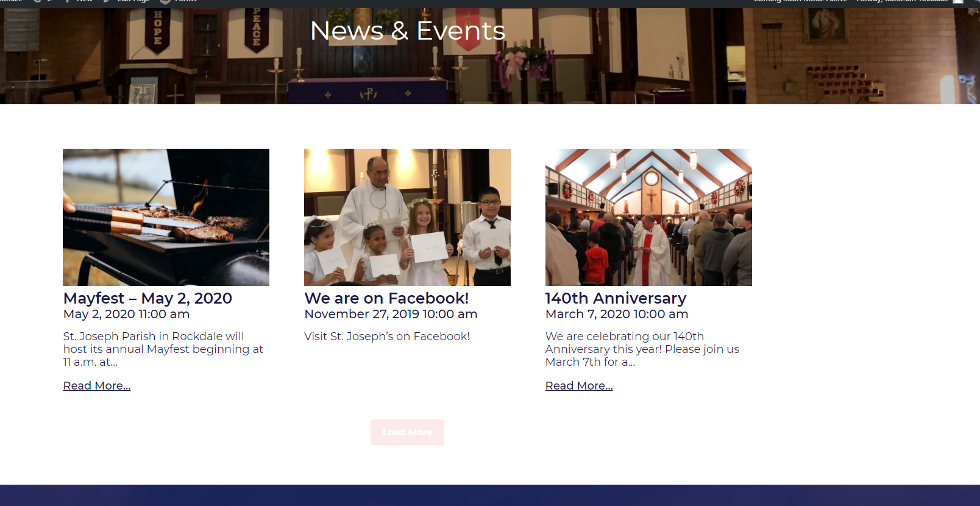The image size is (980, 506).
Task: Open the "We are on Facebook!" headline
Action: (x=386, y=298)
